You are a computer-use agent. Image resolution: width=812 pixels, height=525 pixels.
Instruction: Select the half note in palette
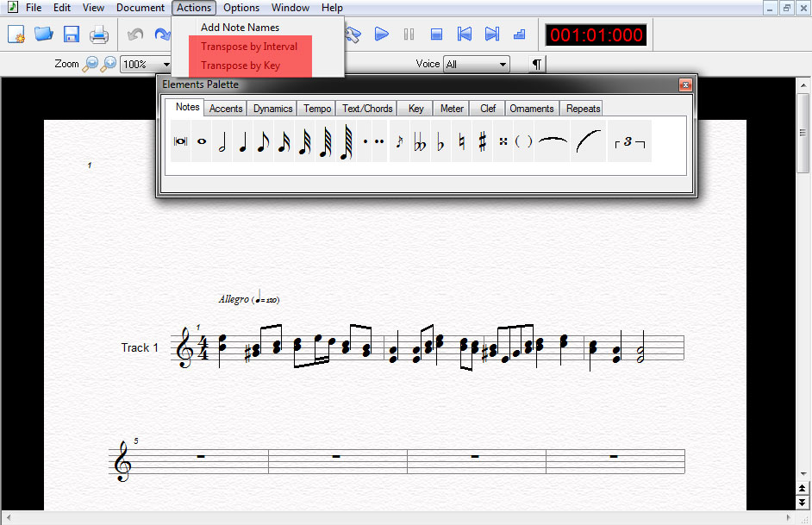tap(222, 141)
